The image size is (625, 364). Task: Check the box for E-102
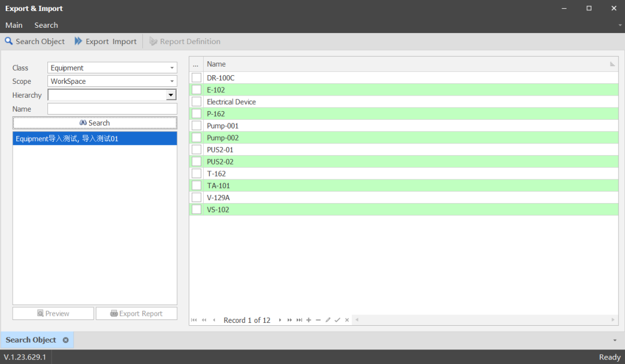click(197, 89)
